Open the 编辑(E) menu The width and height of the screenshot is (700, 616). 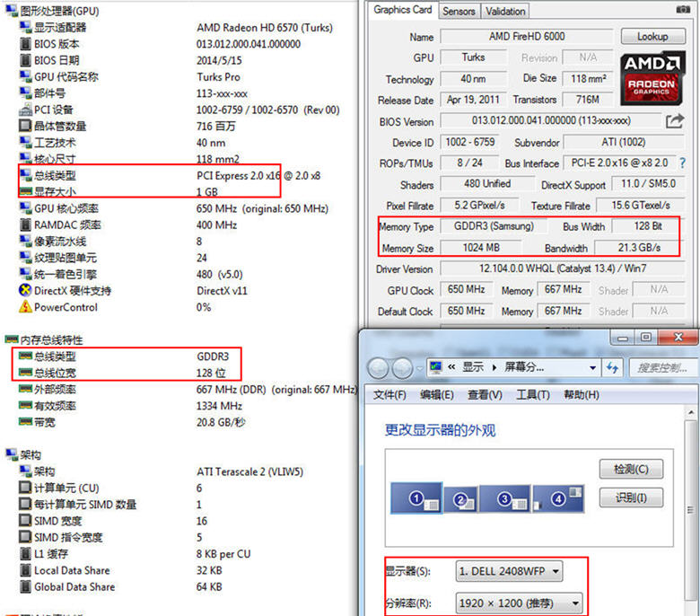point(437,395)
